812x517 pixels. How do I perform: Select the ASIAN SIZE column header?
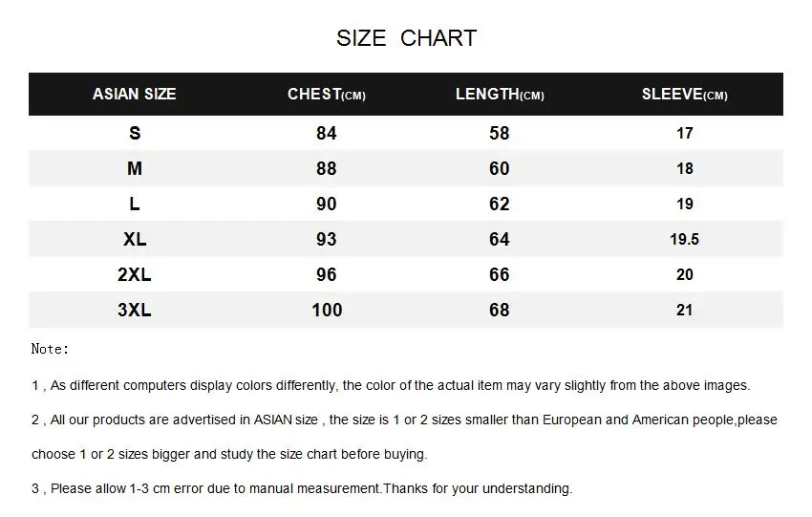click(134, 94)
